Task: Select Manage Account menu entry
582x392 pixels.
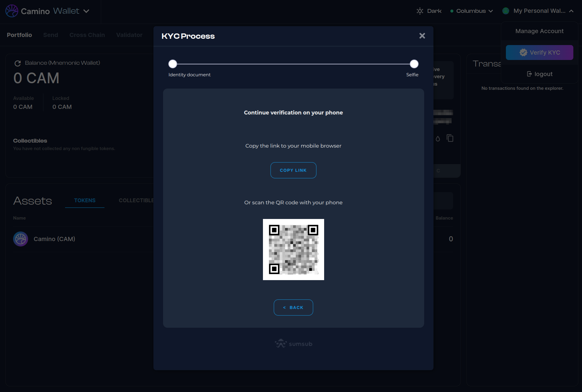Action: (x=539, y=31)
